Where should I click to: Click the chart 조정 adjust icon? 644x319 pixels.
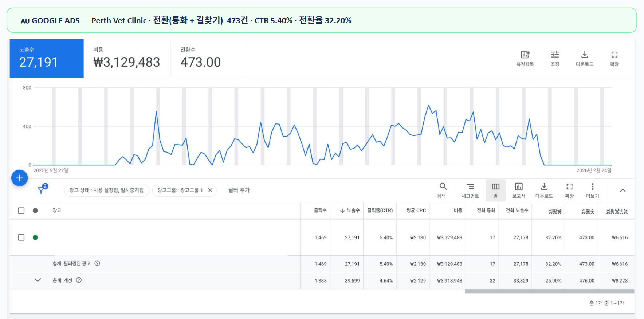(x=555, y=55)
